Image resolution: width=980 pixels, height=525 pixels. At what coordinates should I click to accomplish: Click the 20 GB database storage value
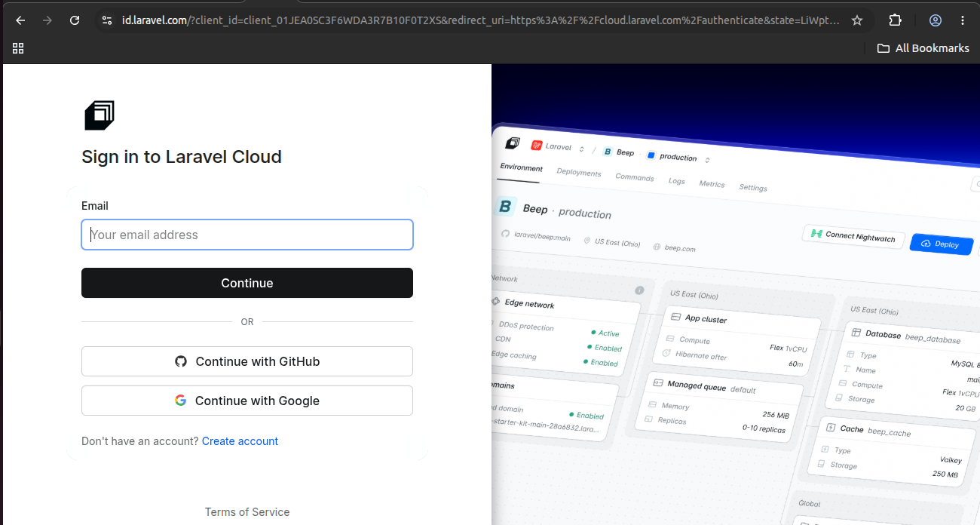pos(965,409)
